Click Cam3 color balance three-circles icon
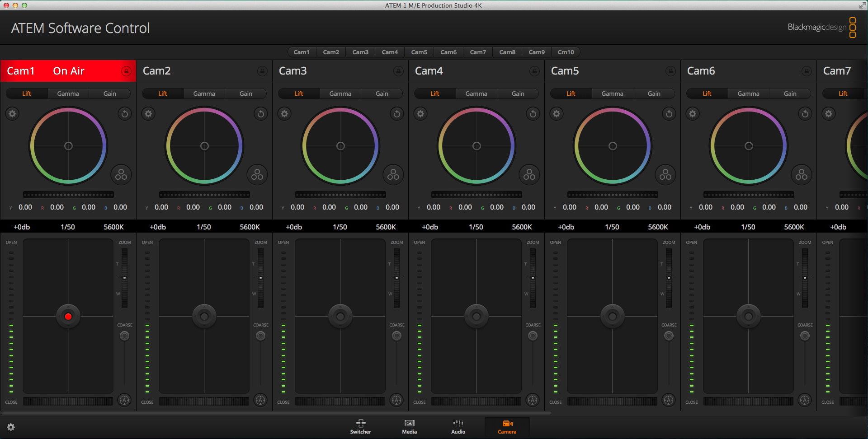The image size is (868, 439). (393, 175)
